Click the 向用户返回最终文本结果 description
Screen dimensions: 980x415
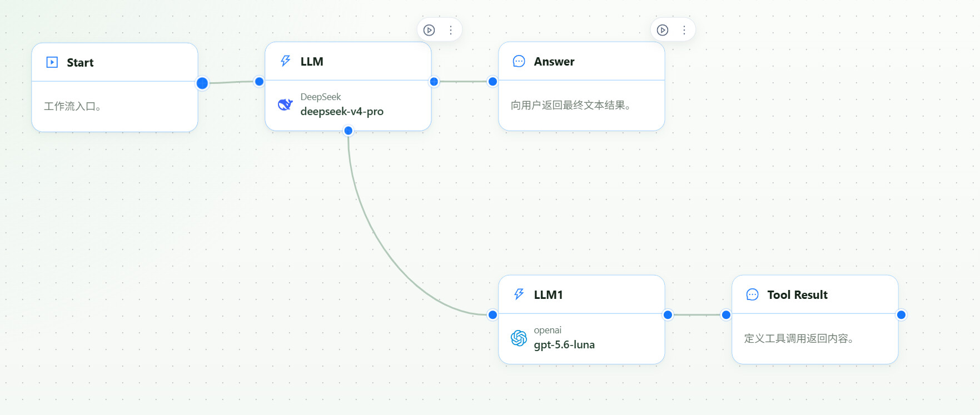pos(570,105)
